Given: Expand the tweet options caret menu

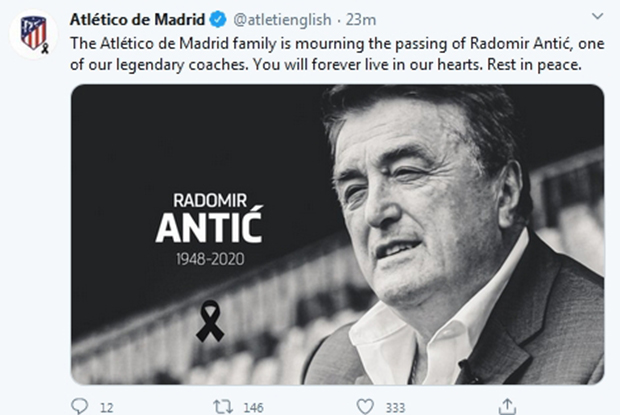Looking at the screenshot, I should 597,19.
